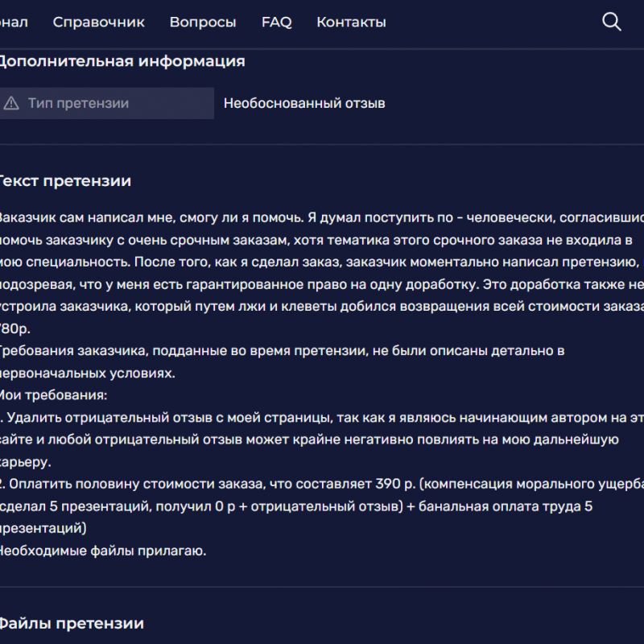Click the Файлы претензии heading
Viewport: 644px width, 644px height.
tap(71, 623)
